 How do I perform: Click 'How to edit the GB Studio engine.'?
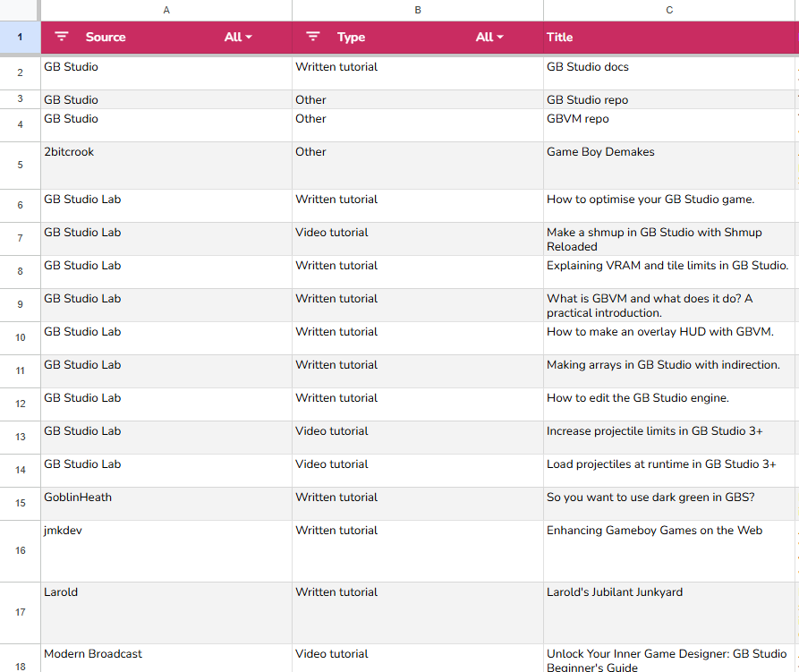[669, 404]
